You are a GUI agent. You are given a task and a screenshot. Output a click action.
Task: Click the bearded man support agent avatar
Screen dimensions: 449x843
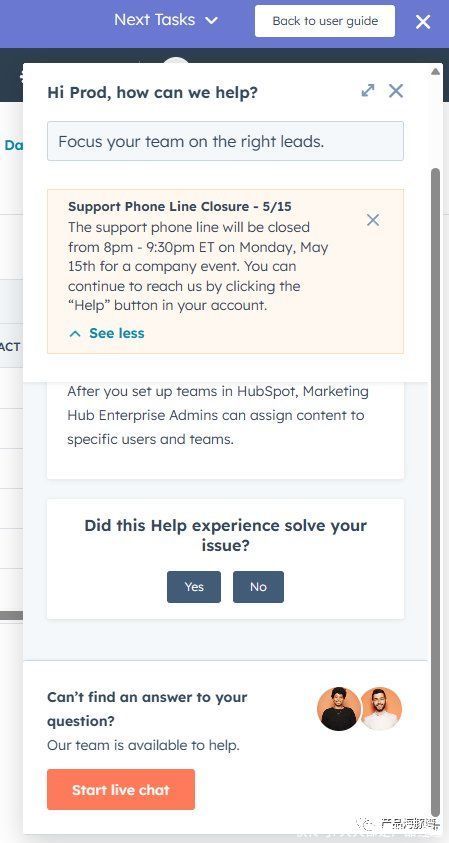click(381, 709)
